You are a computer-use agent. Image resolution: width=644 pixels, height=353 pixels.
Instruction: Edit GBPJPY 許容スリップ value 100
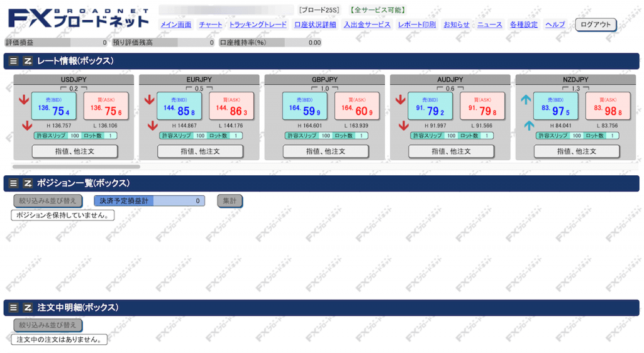pyautogui.click(x=325, y=136)
